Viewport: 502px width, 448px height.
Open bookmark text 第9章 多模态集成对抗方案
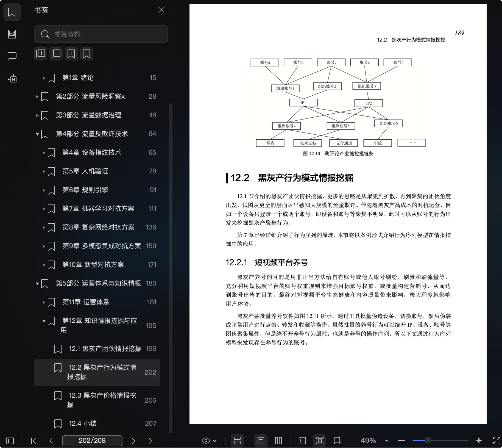pyautogui.click(x=102, y=246)
